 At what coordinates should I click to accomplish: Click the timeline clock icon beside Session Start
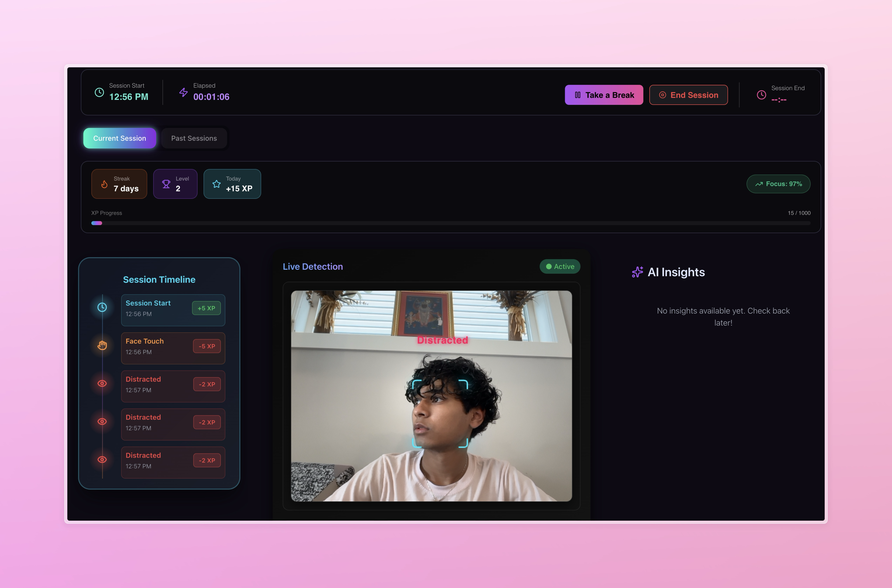(102, 307)
